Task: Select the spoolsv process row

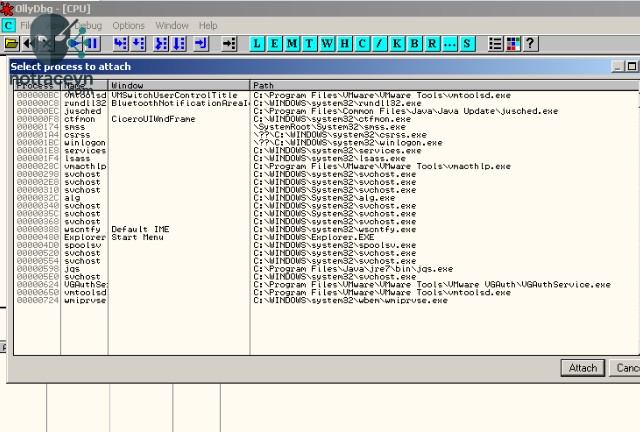Action: pos(327,245)
